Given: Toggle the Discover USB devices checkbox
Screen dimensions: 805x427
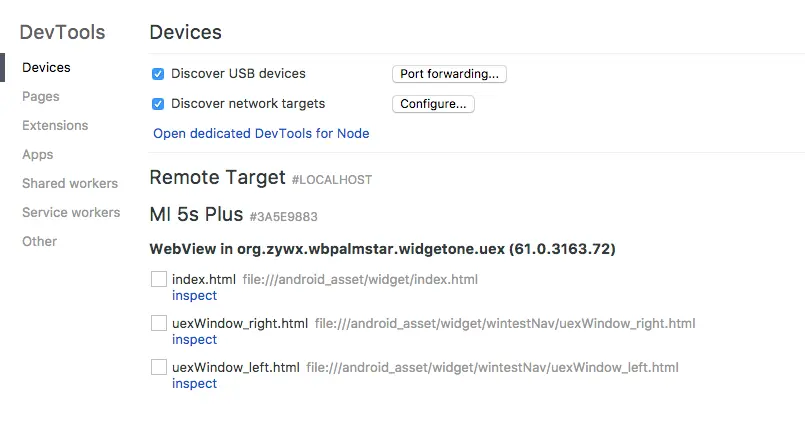Looking at the screenshot, I should click(158, 74).
